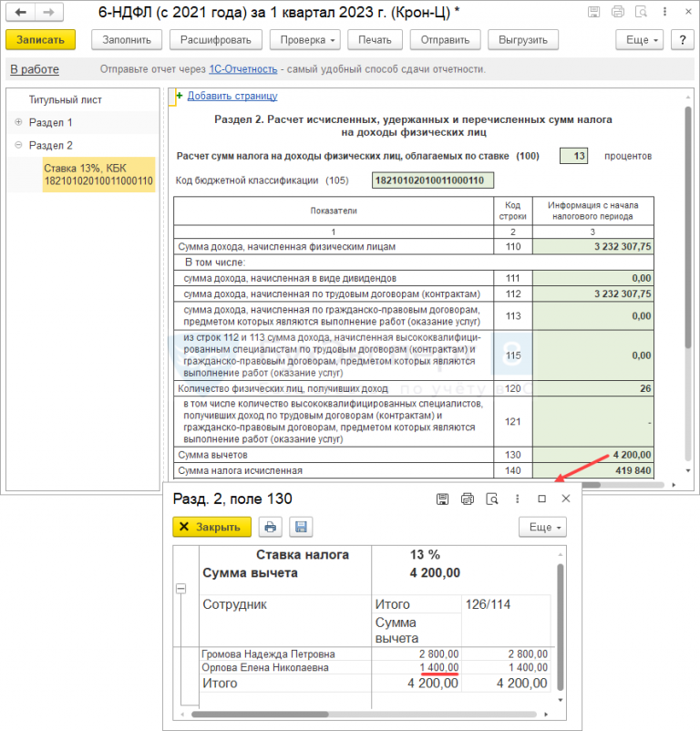Click the help question mark button
This screenshot has width=700, height=731.
[682, 40]
